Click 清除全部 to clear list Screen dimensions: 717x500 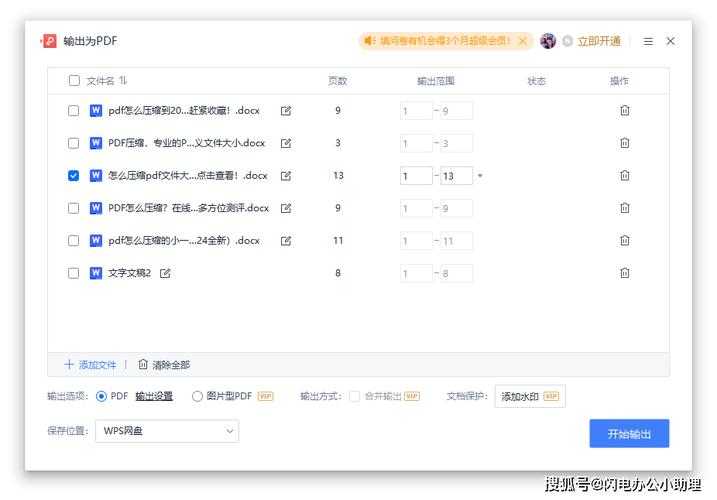pos(164,365)
